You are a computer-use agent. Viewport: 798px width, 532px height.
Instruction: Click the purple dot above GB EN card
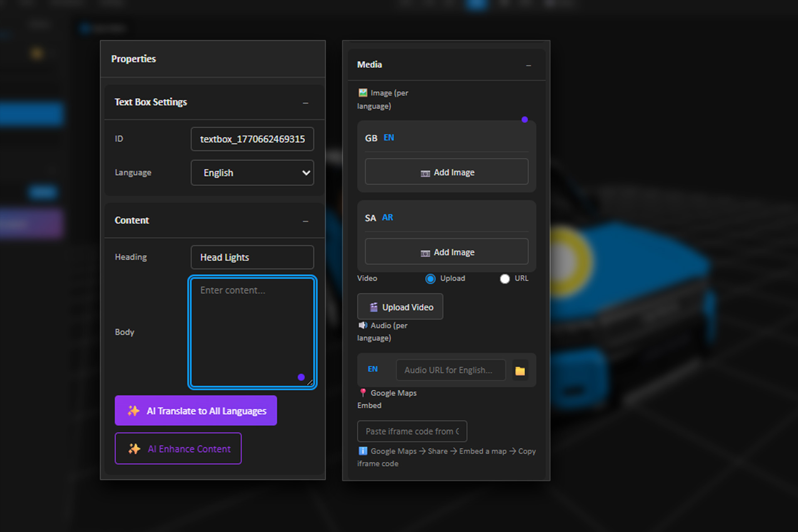click(x=525, y=120)
